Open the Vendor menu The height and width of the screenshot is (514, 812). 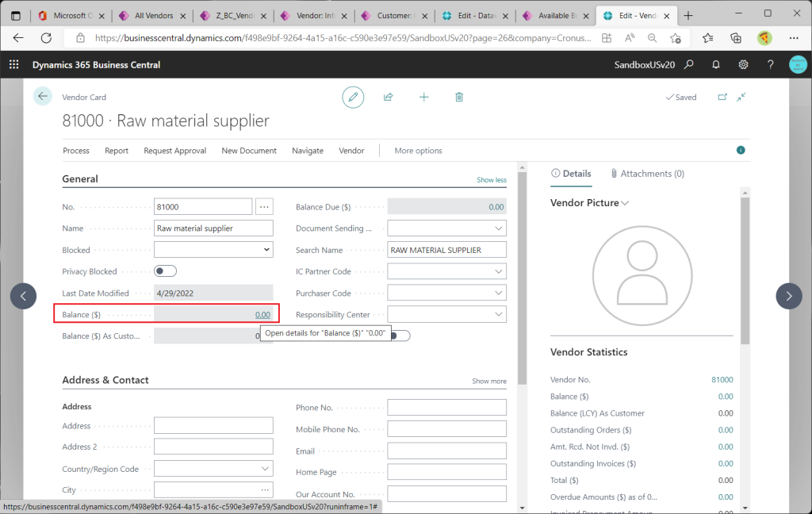click(351, 151)
